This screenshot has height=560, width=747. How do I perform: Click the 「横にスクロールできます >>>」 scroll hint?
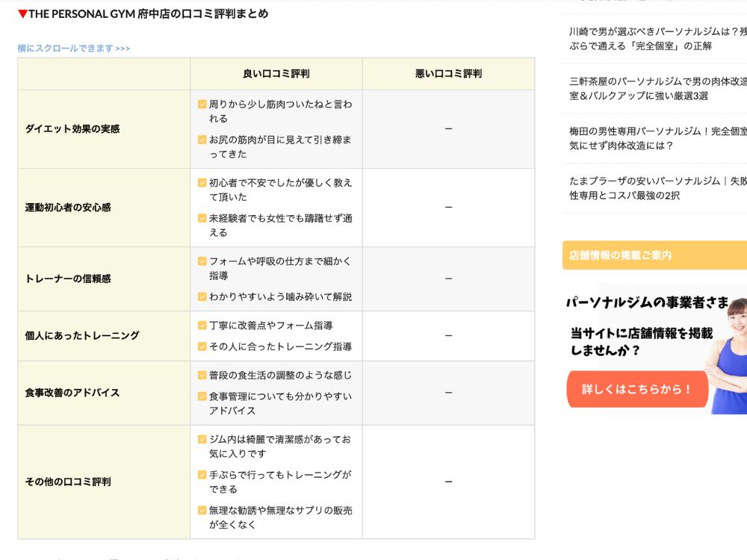72,47
